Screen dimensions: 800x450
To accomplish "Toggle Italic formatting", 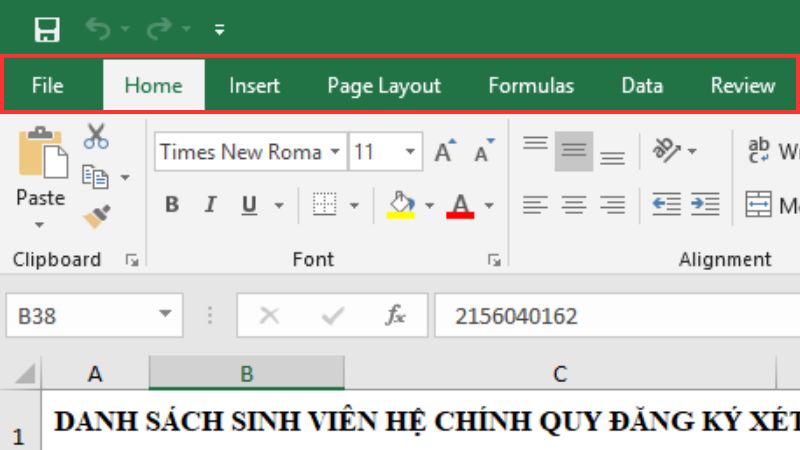I will click(210, 205).
